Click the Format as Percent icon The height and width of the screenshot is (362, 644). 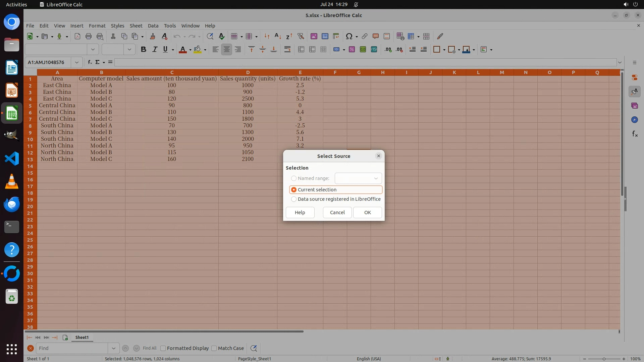[x=352, y=50]
